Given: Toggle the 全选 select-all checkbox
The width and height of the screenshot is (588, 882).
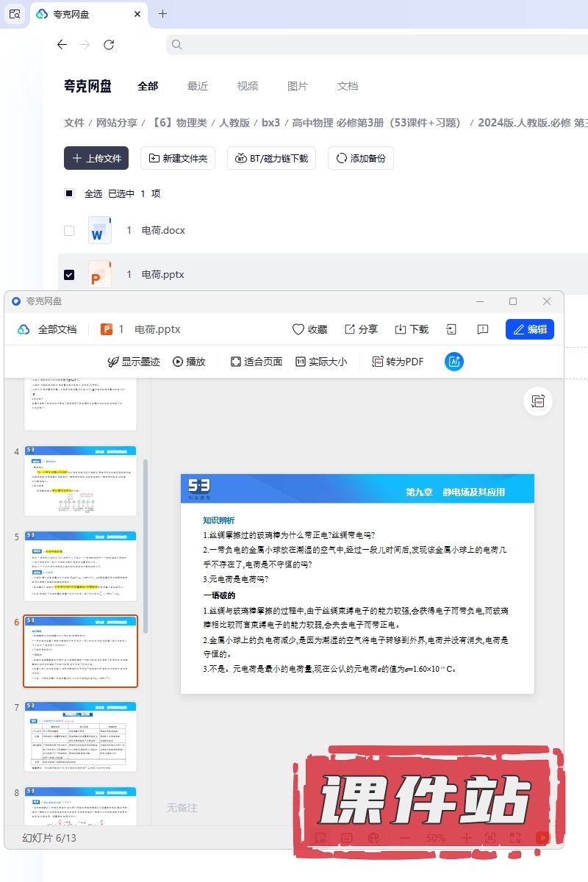Looking at the screenshot, I should 69,194.
